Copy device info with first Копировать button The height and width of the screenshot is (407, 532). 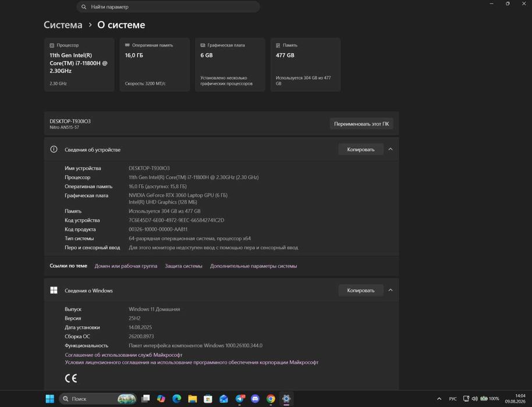(361, 149)
